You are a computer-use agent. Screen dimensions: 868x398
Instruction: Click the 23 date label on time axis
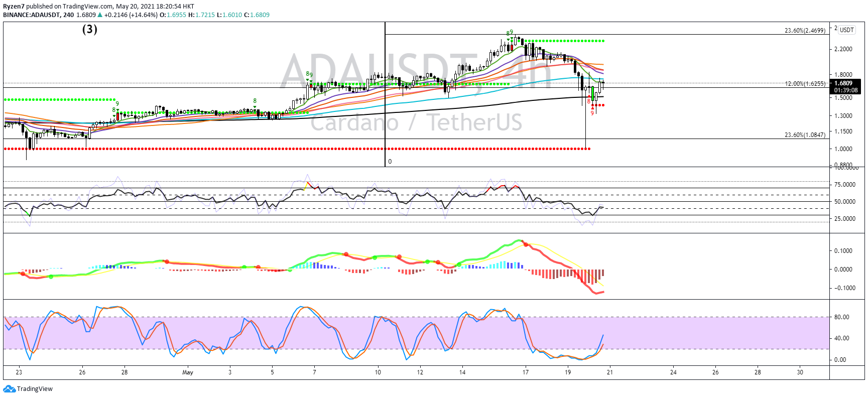click(19, 372)
